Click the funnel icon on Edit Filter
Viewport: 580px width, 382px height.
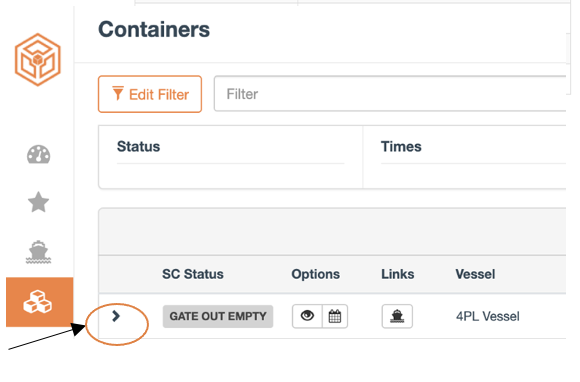click(118, 94)
